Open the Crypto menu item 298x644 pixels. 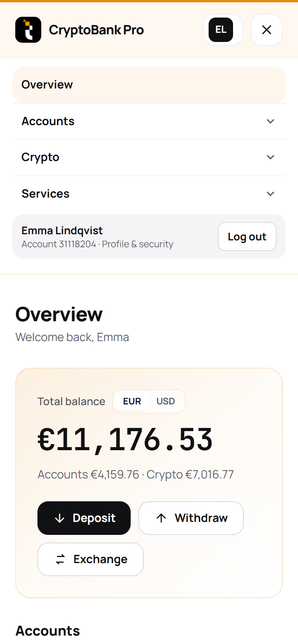[x=149, y=157]
